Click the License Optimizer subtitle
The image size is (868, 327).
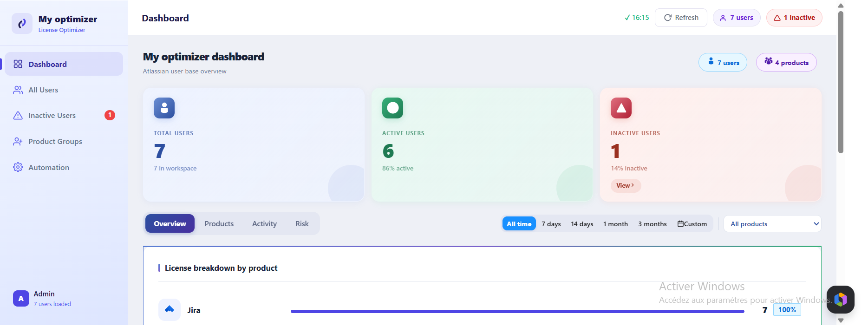click(x=62, y=30)
